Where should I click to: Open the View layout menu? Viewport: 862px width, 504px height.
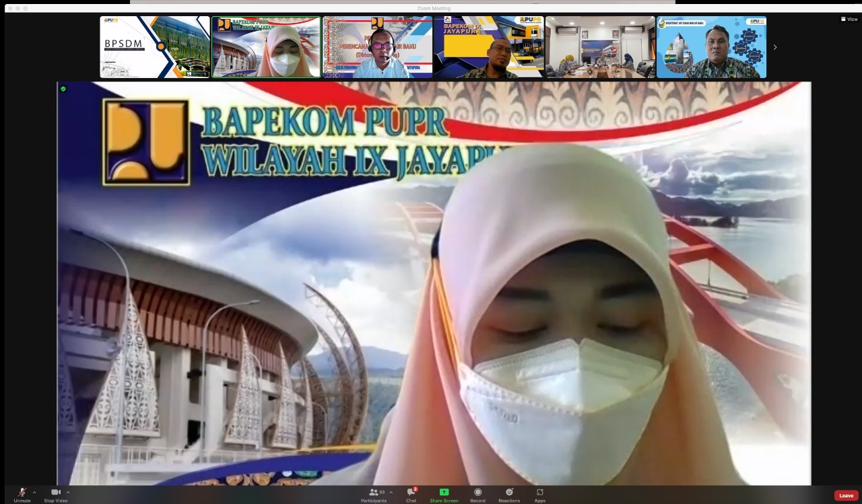coord(849,19)
